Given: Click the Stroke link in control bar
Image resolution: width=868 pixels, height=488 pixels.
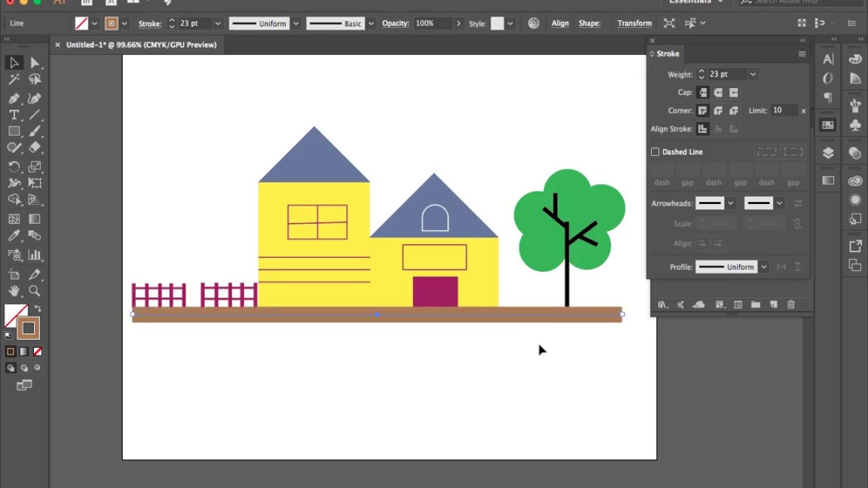Looking at the screenshot, I should coord(150,23).
